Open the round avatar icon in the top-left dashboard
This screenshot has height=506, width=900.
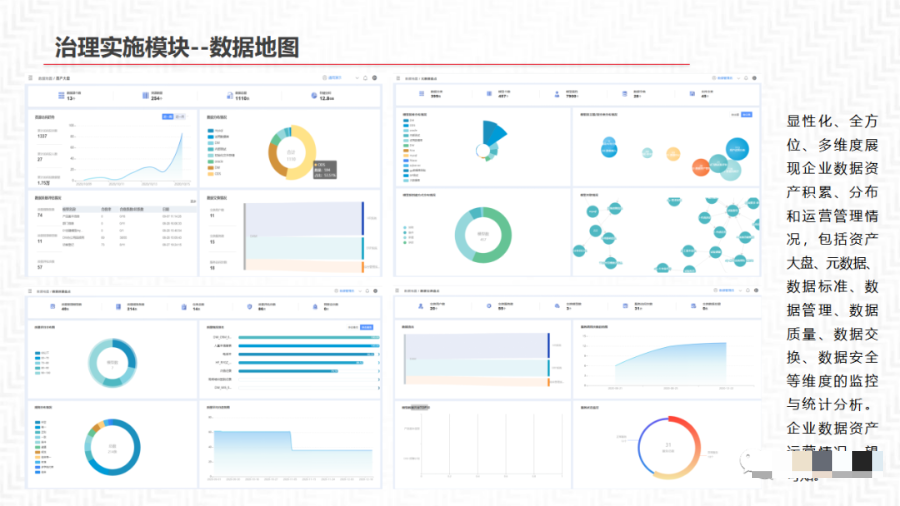(375, 78)
